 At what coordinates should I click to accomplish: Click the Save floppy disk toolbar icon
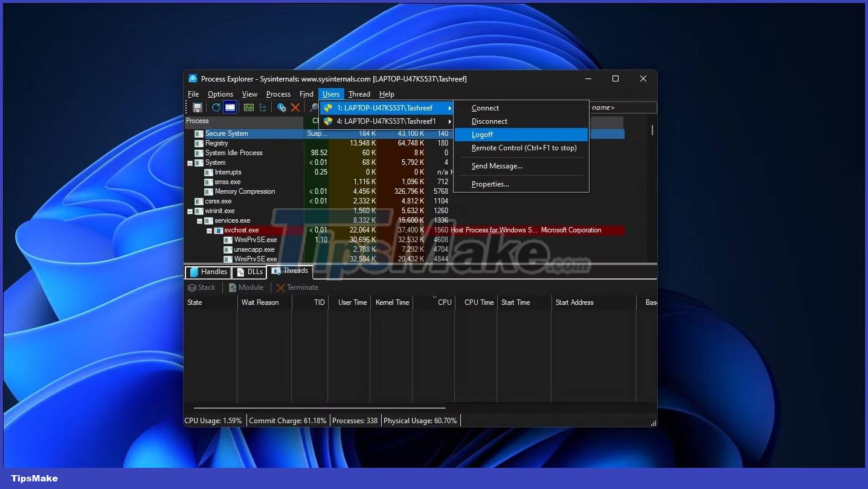pos(197,107)
